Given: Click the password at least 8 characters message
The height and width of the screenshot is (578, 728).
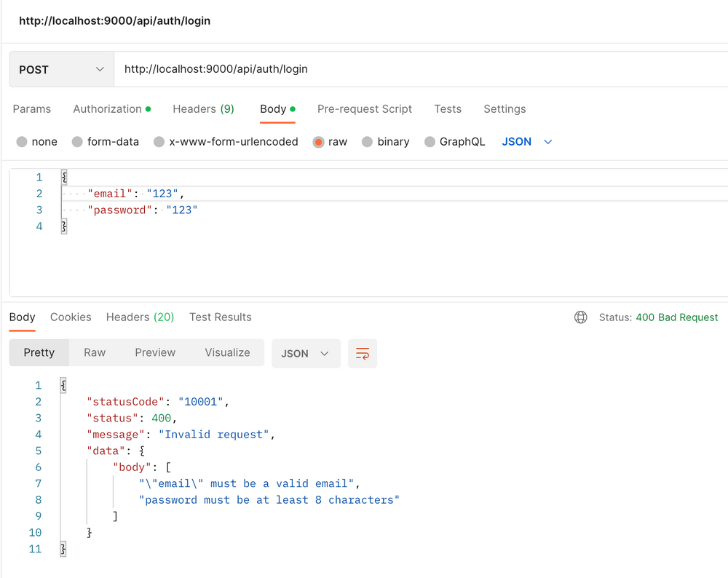Looking at the screenshot, I should click(x=269, y=500).
